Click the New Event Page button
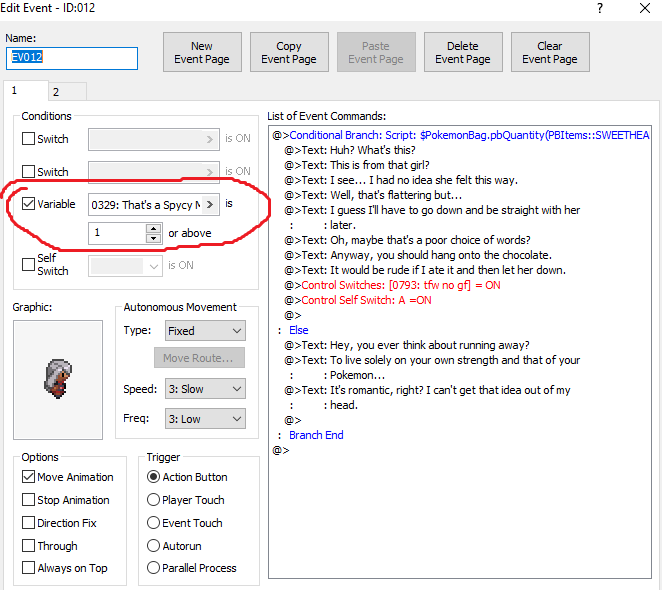Viewport: 662px width, 590px height. click(202, 53)
